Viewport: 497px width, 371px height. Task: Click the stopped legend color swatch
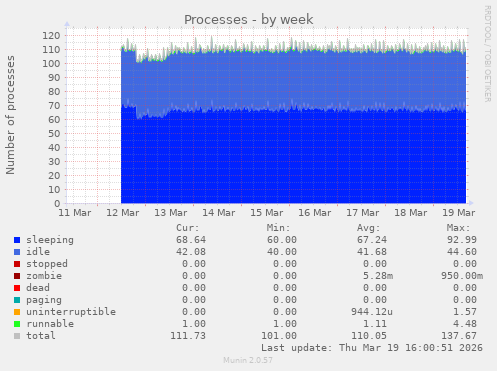click(x=17, y=264)
